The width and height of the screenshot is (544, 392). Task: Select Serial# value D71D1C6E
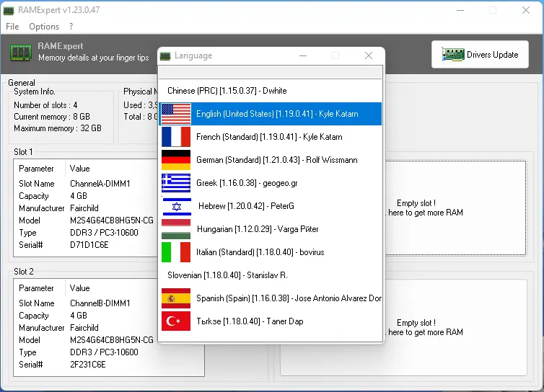[89, 245]
